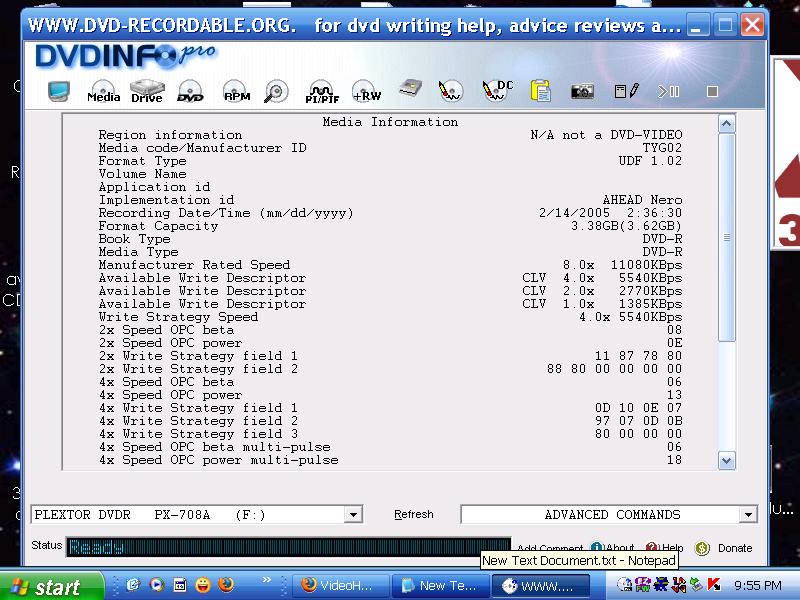The height and width of the screenshot is (600, 800).
Task: Minimize the DVDInfo Pro window
Action: pyautogui.click(x=696, y=25)
